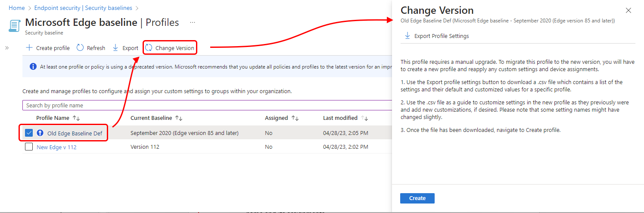Viewport: 644px width, 213px height.
Task: Select '04/28/23, 2:05 PM' date cell
Action: pyautogui.click(x=345, y=133)
